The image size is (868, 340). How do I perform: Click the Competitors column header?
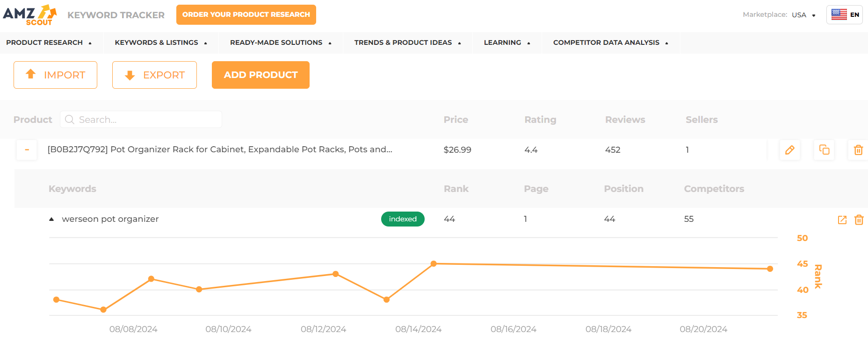pos(714,189)
